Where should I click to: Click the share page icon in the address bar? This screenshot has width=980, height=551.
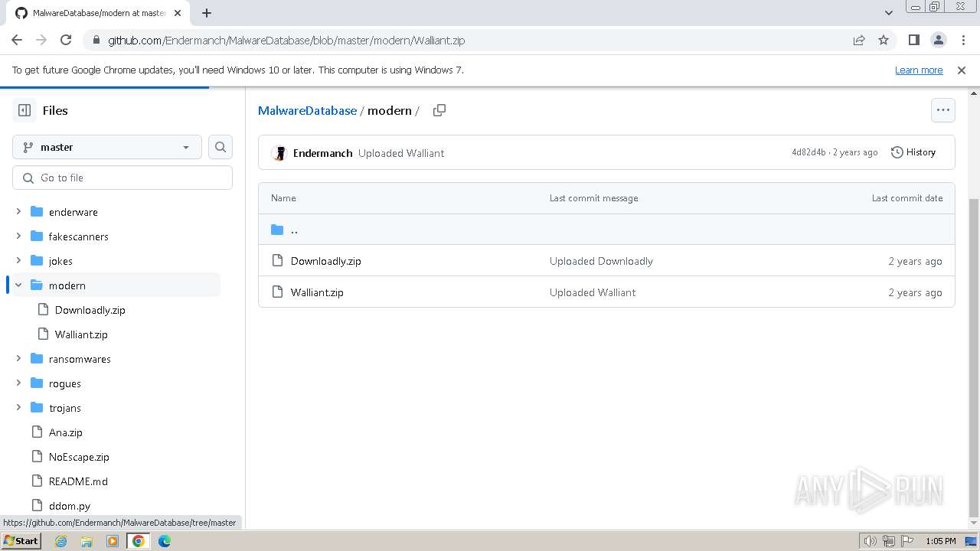click(x=859, y=41)
